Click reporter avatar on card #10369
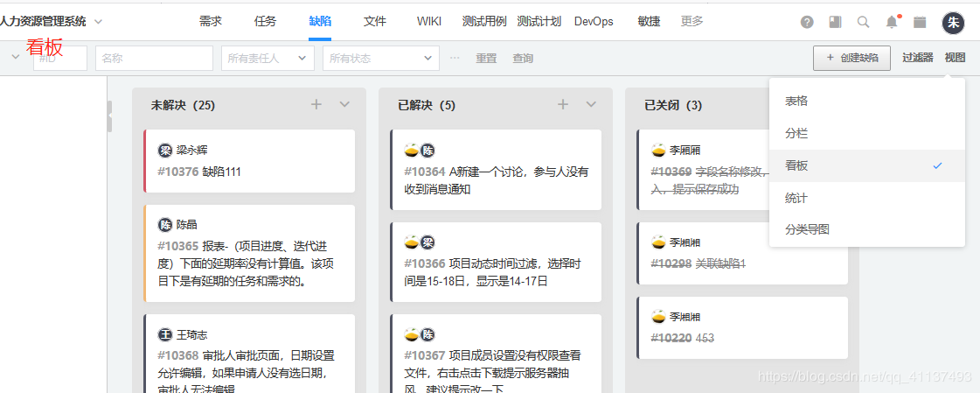980x393 pixels. tap(658, 151)
